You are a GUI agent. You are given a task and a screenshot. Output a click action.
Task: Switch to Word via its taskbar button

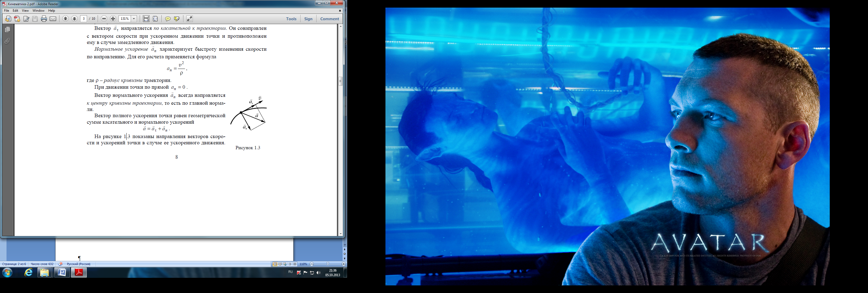62,272
